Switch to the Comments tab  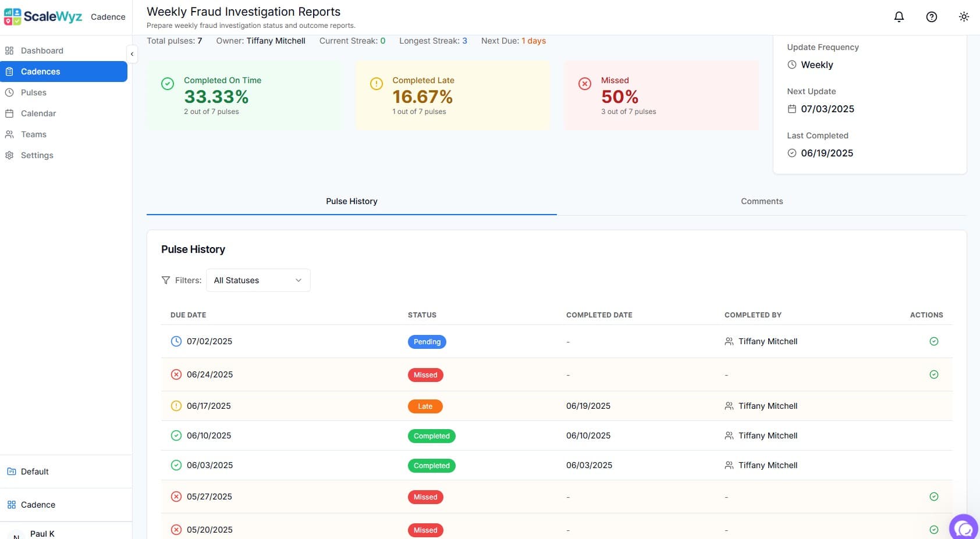pos(761,201)
